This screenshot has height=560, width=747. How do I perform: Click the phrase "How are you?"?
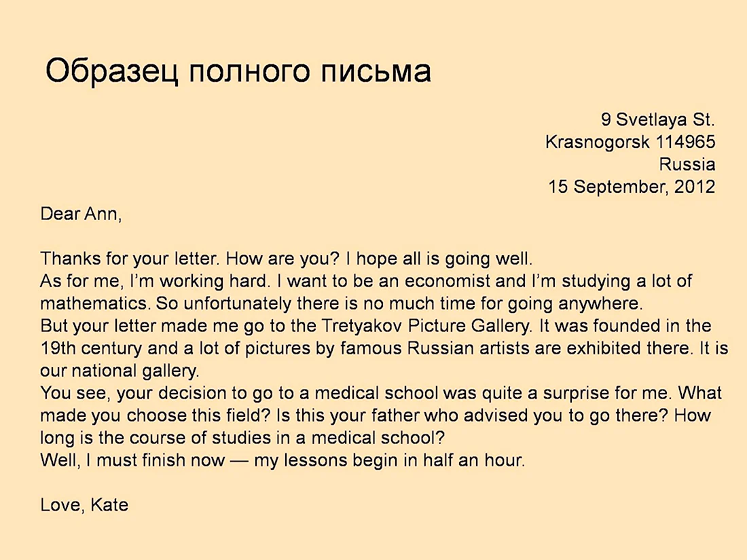click(x=283, y=259)
